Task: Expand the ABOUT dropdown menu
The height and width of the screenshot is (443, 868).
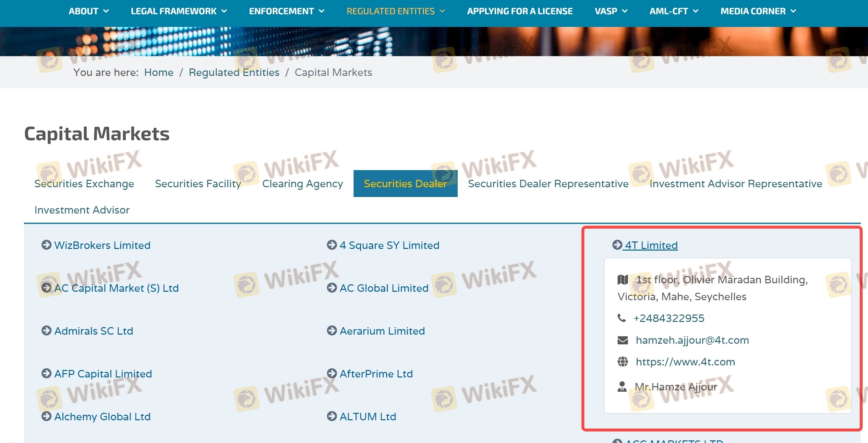Action: pos(89,11)
